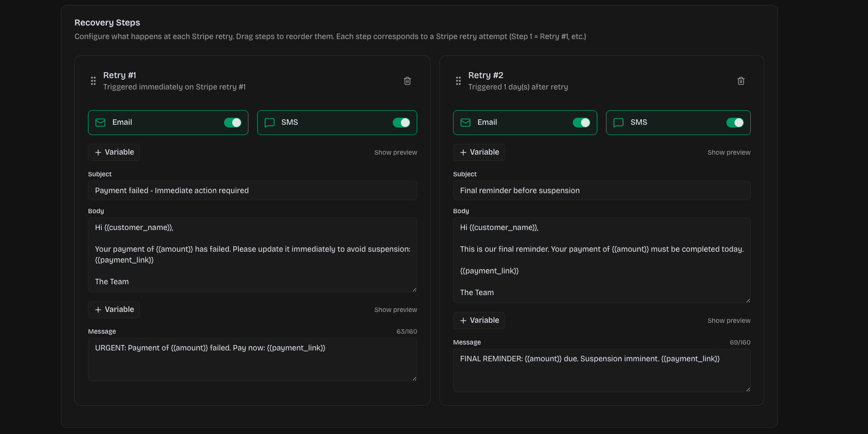Show preview of Retry #1 email
This screenshot has width=868, height=434.
click(x=395, y=152)
